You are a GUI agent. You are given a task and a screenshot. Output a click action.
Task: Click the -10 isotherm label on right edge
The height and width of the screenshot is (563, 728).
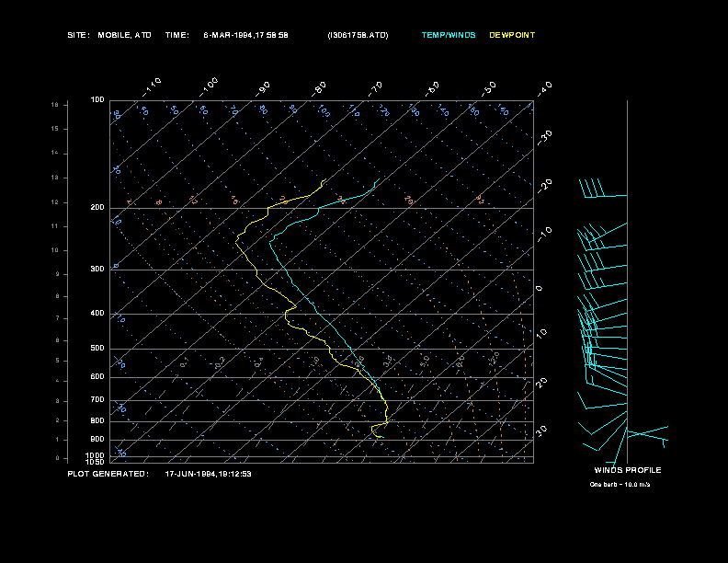point(544,235)
